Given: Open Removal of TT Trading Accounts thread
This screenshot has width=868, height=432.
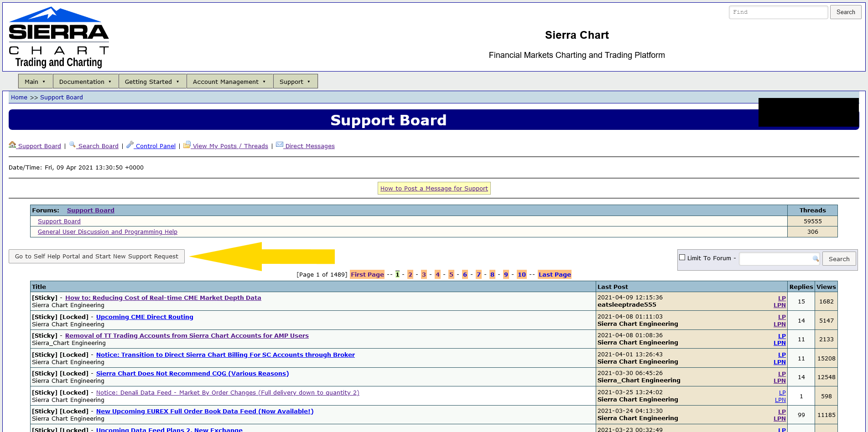Looking at the screenshot, I should point(187,336).
